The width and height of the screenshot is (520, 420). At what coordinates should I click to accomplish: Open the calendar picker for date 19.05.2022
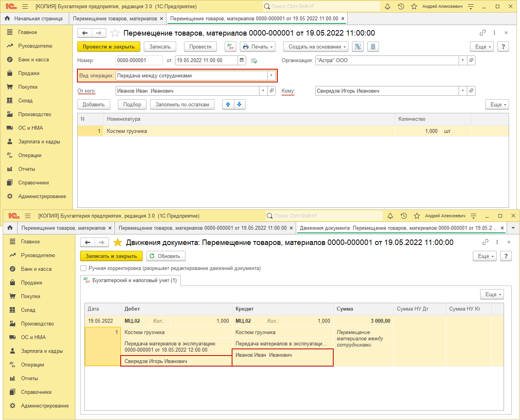pyautogui.click(x=242, y=60)
